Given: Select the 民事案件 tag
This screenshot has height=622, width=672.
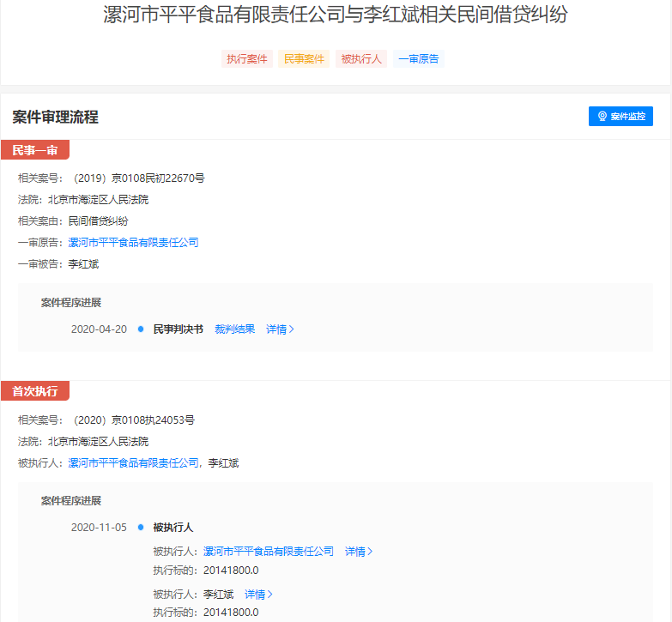Looking at the screenshot, I should [x=304, y=58].
